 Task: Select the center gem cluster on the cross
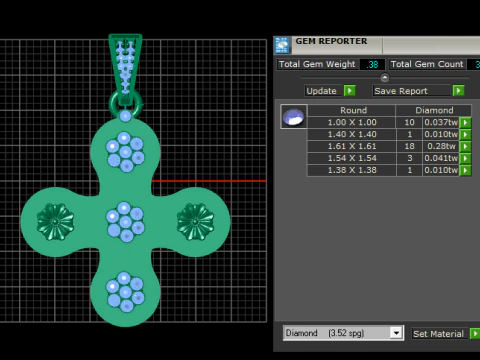[125, 222]
